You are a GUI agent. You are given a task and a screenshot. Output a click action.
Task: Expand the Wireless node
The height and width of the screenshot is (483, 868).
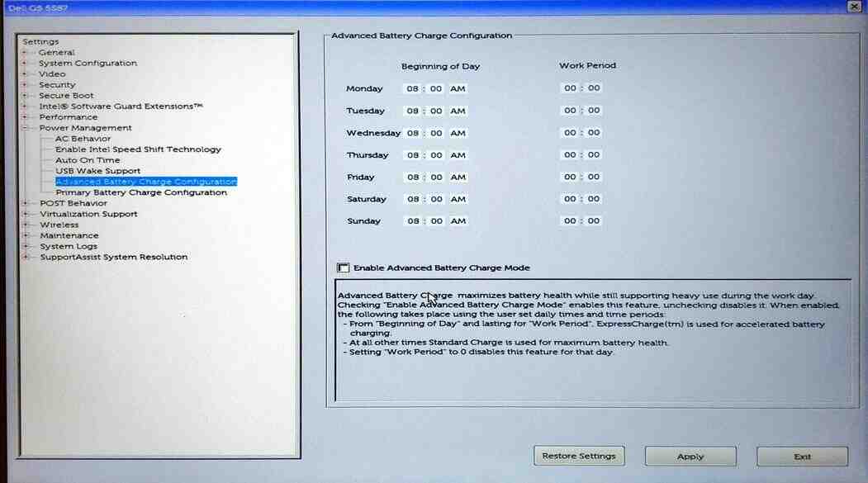(25, 225)
